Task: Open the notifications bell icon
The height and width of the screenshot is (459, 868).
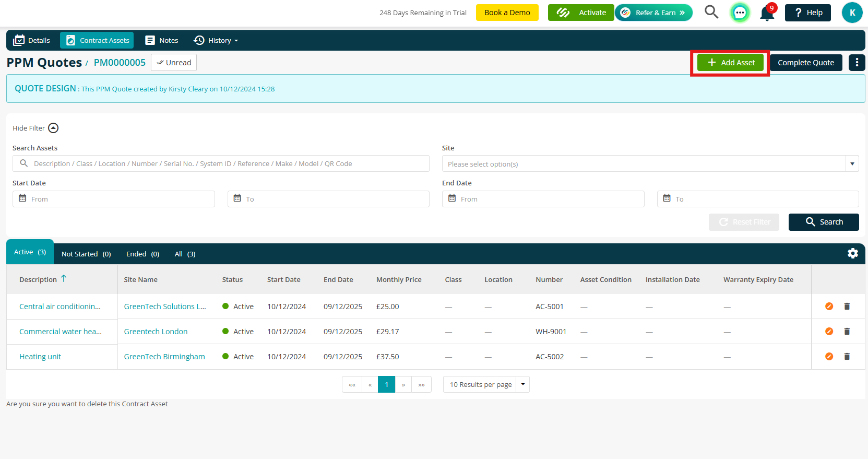Action: [x=767, y=13]
